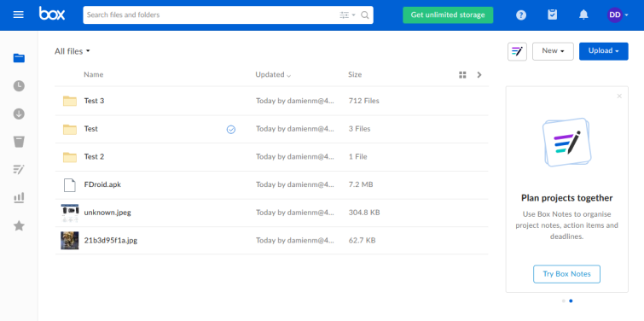Open the Favorites star in sidebar
Viewport: 644px width, 321px height.
[19, 225]
